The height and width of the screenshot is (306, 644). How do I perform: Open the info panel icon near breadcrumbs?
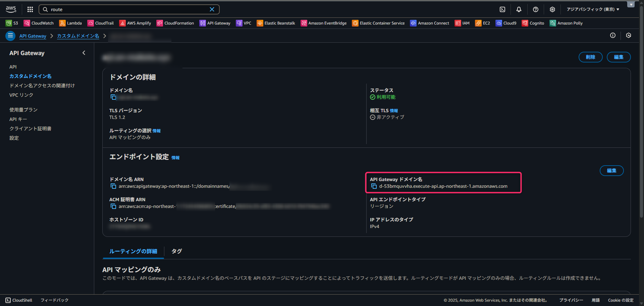[x=613, y=35]
